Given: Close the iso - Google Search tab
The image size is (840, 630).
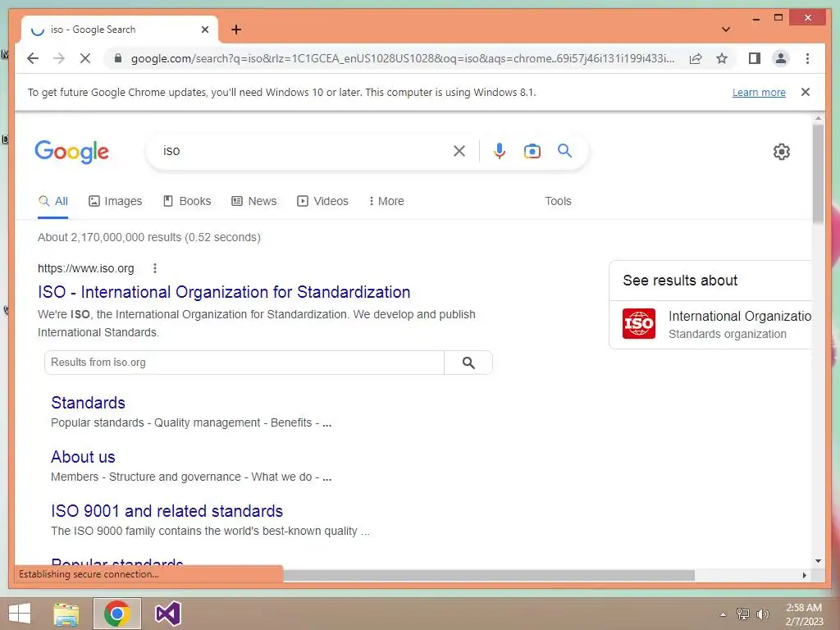Looking at the screenshot, I should pos(204,30).
